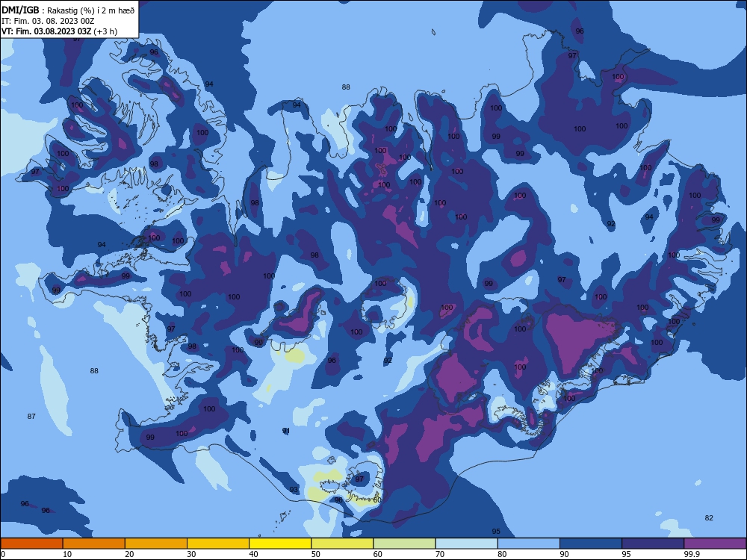
Task: Select the 20–30 light orange legend swatch
Action: (x=156, y=544)
